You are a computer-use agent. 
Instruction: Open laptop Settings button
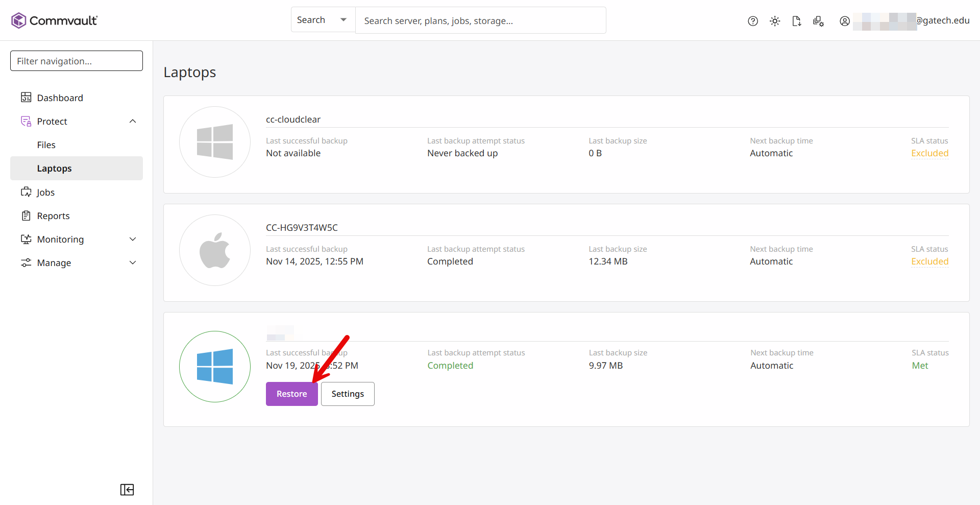click(348, 394)
